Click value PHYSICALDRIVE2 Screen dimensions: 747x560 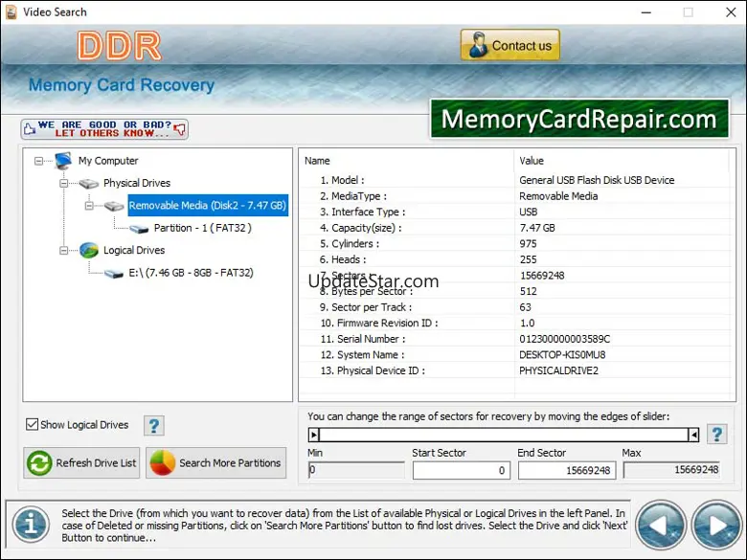558,370
